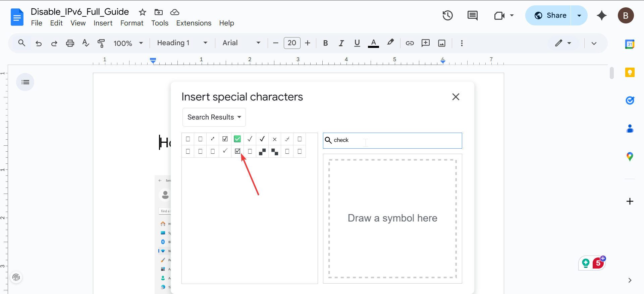The height and width of the screenshot is (294, 644).
Task: Expand the Arial font dropdown
Action: pos(241,43)
